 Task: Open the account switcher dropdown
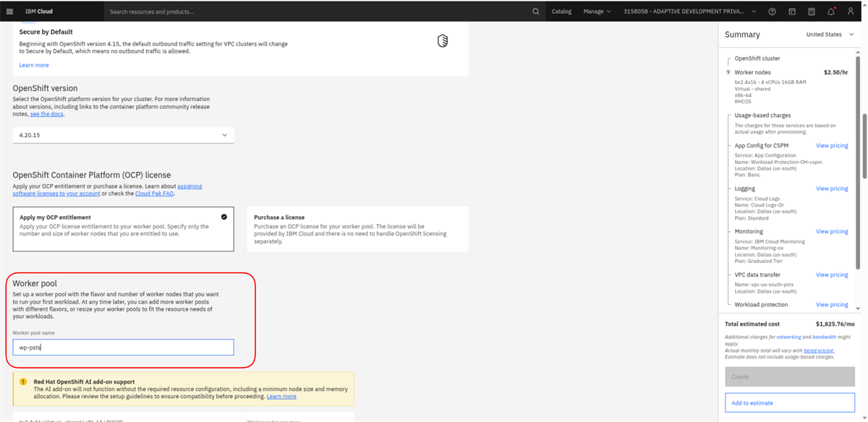[x=689, y=12]
